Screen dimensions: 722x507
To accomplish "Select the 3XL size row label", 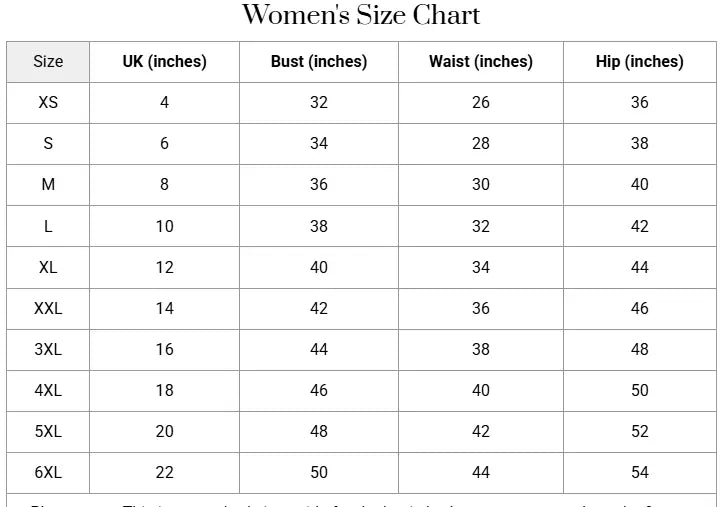I will click(x=48, y=349).
